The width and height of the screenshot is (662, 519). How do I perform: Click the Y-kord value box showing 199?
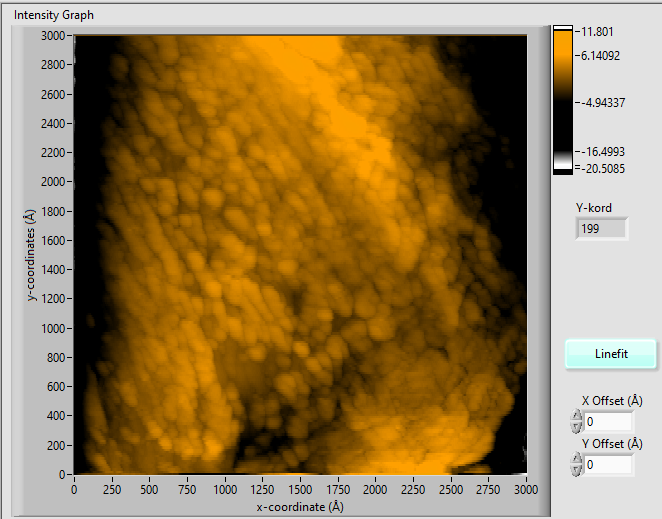click(602, 229)
